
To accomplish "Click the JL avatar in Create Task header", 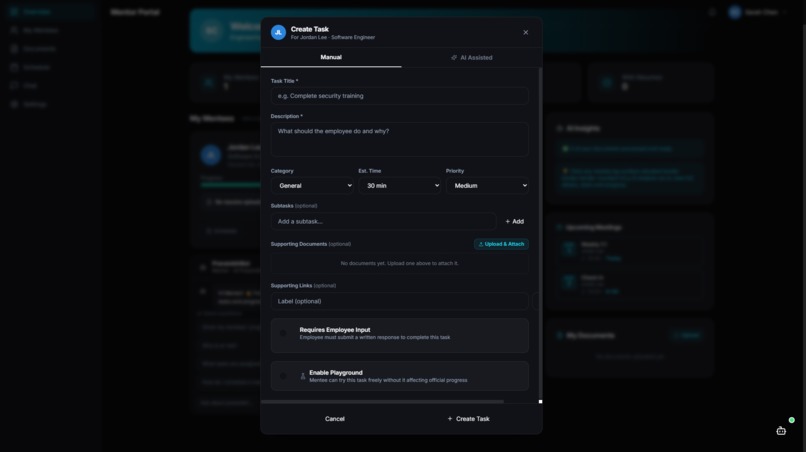I will 278,32.
